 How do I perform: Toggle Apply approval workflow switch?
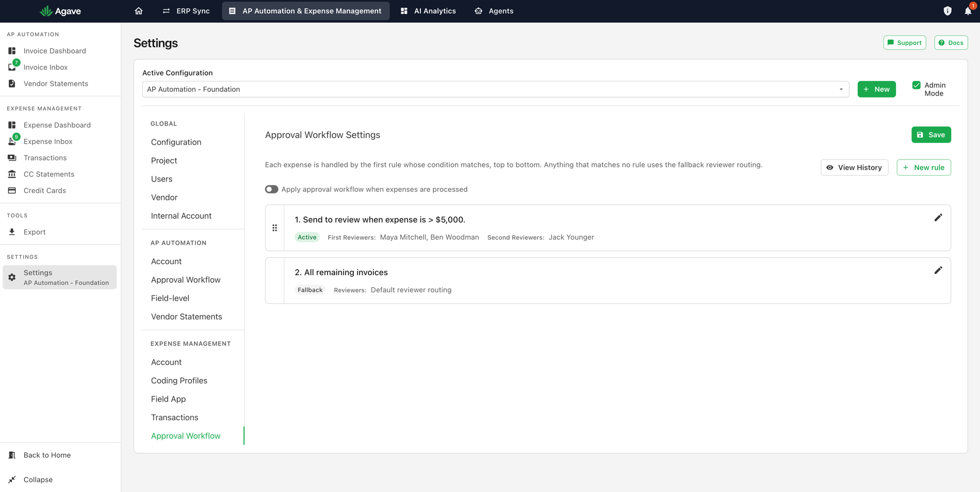tap(271, 189)
